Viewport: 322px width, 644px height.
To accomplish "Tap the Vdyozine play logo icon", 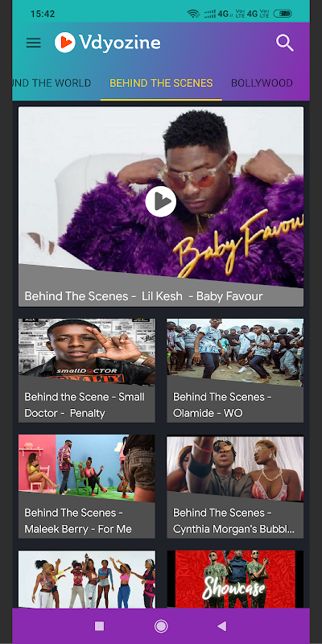I will point(65,43).
